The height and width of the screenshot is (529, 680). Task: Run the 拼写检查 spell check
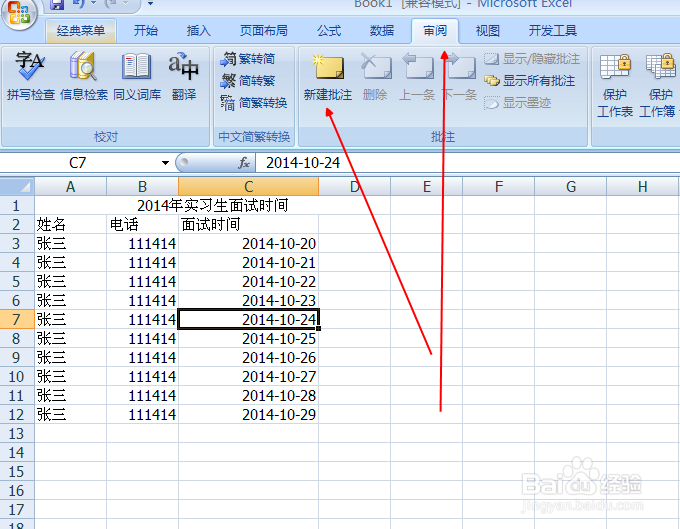click(30, 76)
